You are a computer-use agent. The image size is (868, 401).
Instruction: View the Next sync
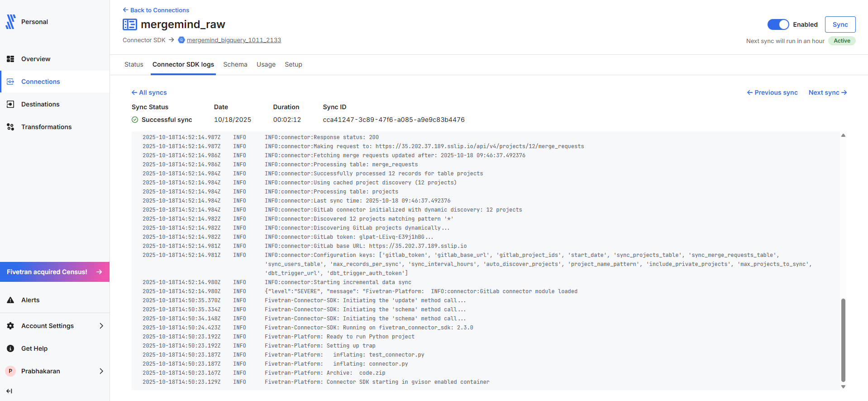tap(828, 92)
